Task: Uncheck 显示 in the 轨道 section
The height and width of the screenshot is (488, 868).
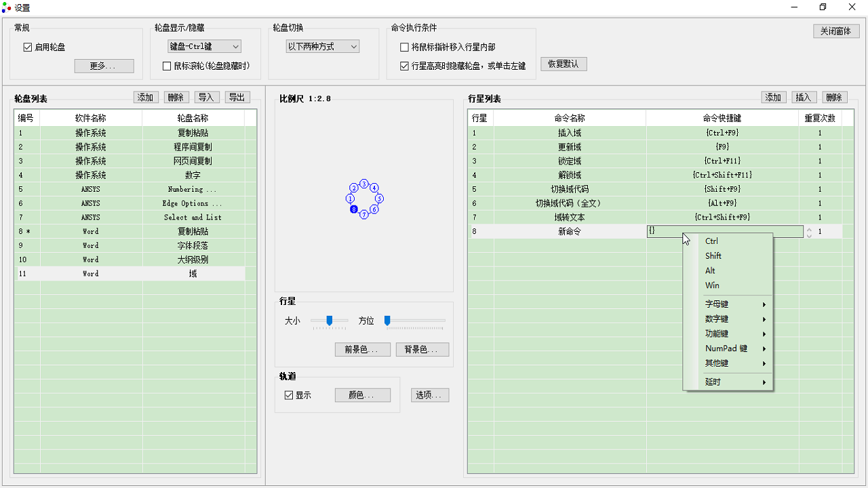Action: (x=288, y=394)
